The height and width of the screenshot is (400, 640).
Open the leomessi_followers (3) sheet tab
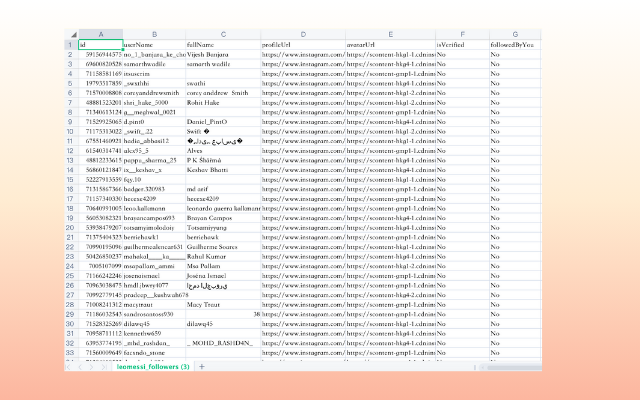[153, 367]
